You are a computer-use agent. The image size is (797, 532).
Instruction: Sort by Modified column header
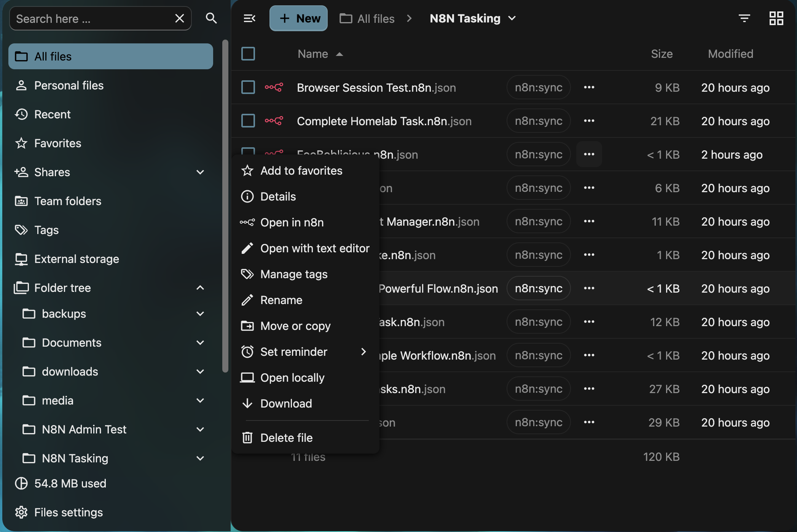[x=730, y=54]
